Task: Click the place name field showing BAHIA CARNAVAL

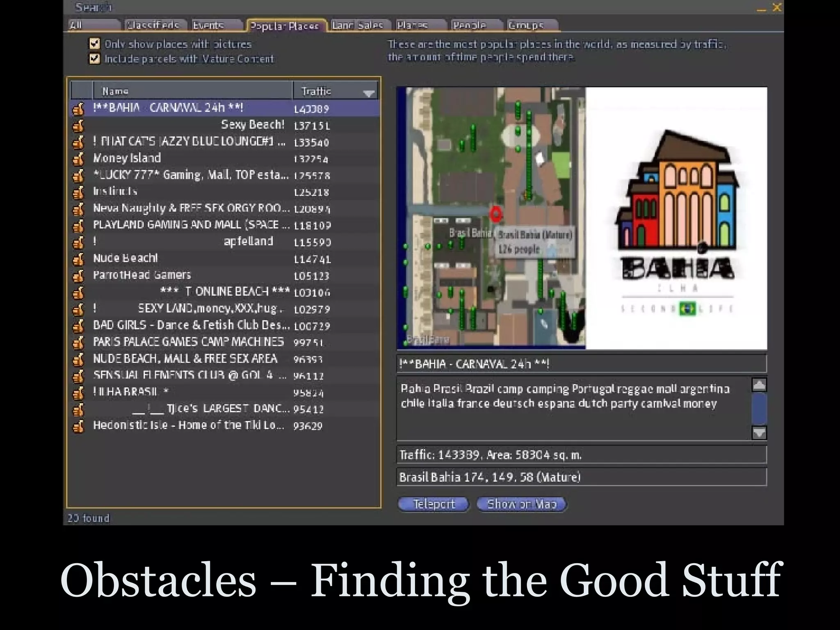Action: point(582,364)
